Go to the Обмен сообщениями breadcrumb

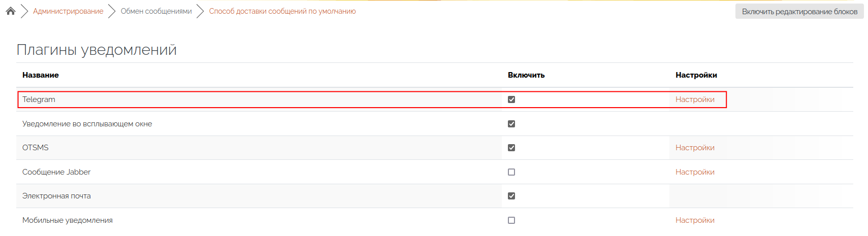point(156,11)
